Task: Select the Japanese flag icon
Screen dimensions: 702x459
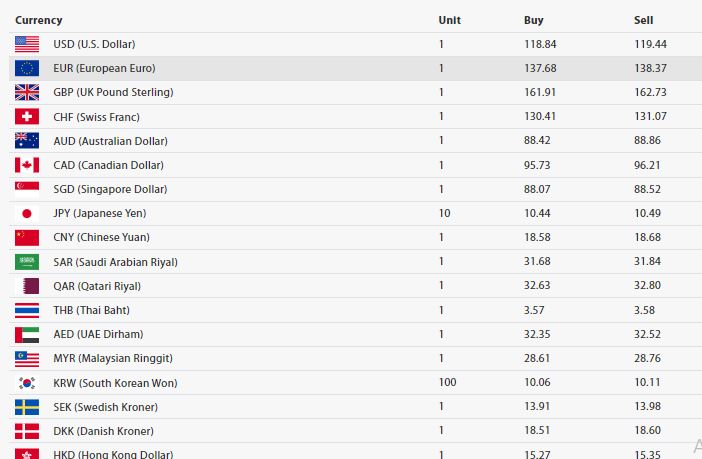Action: pos(27,214)
